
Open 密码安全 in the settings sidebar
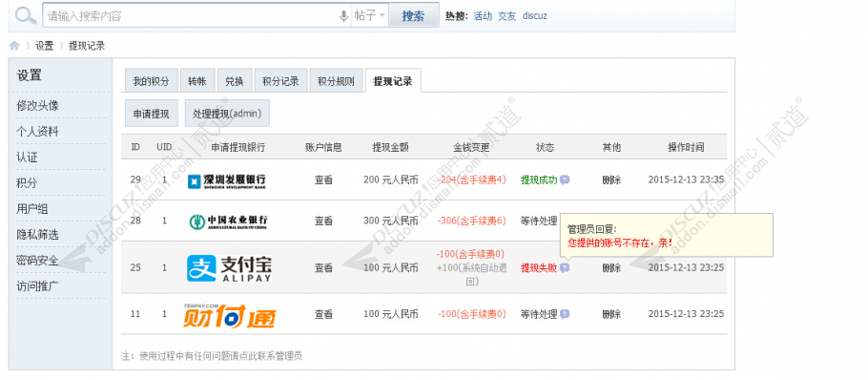[37, 261]
